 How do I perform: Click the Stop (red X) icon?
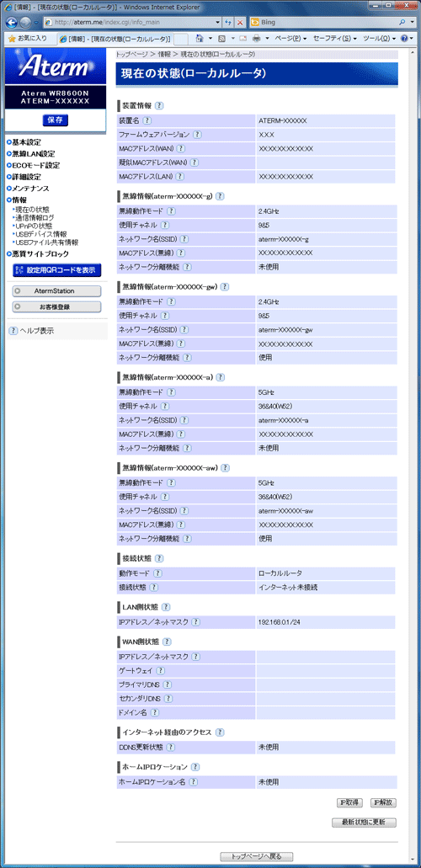click(240, 23)
